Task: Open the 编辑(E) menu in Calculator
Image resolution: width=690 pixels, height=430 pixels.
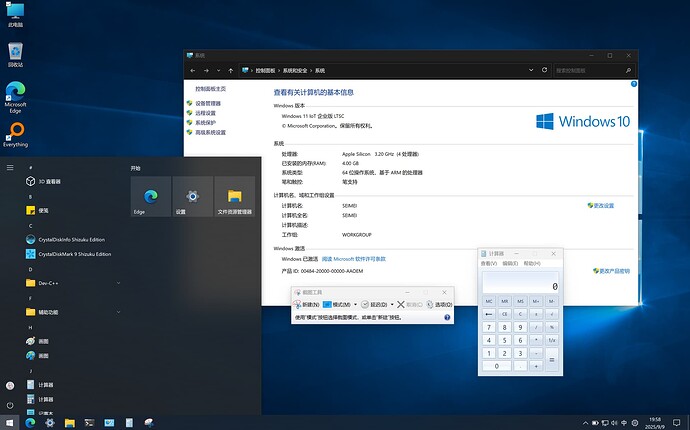Action: pyautogui.click(x=510, y=263)
